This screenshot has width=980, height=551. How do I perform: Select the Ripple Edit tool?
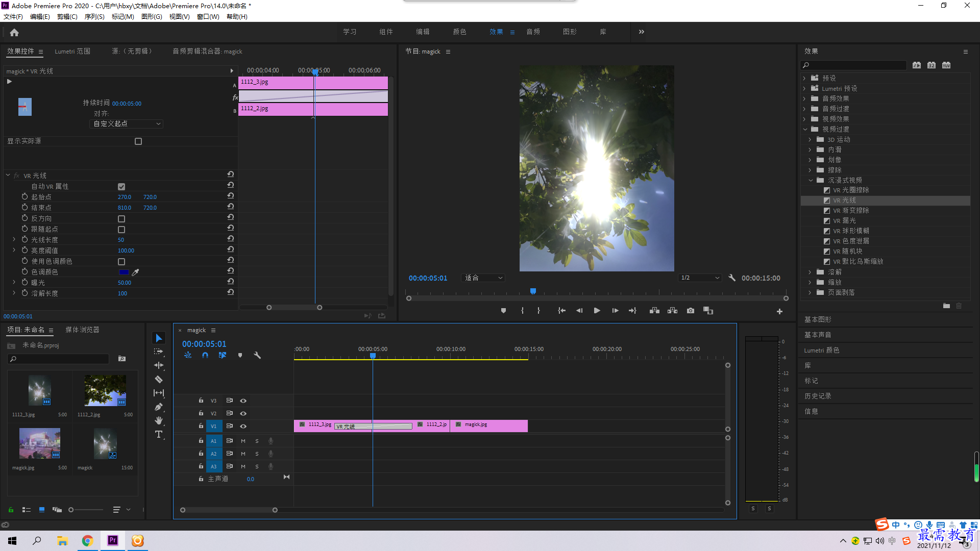[159, 365]
